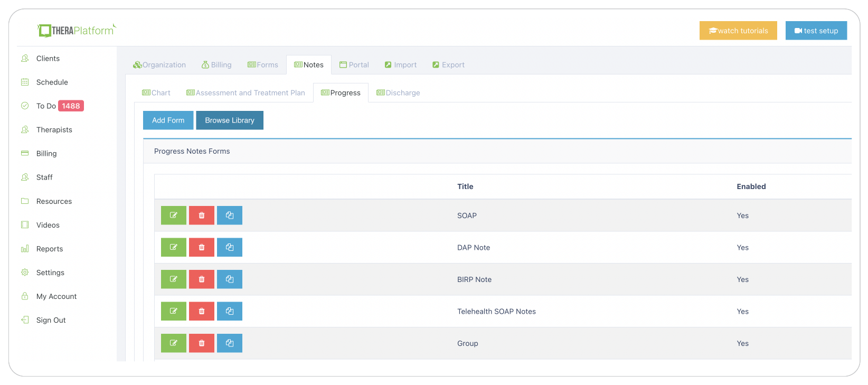Switch to the Portal tab
Image resolution: width=868 pixels, height=385 pixels.
coord(354,65)
